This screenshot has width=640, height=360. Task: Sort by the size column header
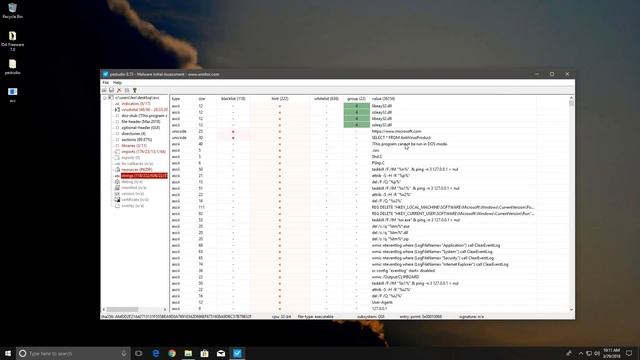point(202,99)
